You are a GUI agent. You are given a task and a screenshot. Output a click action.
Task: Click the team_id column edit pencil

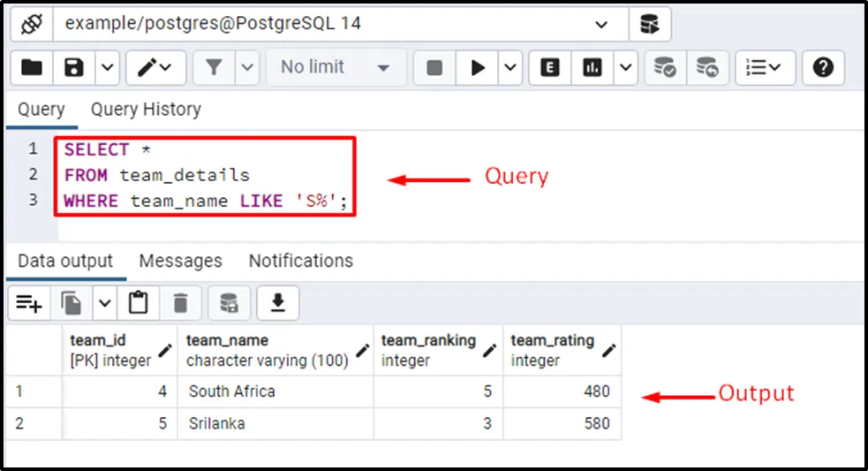(x=165, y=350)
